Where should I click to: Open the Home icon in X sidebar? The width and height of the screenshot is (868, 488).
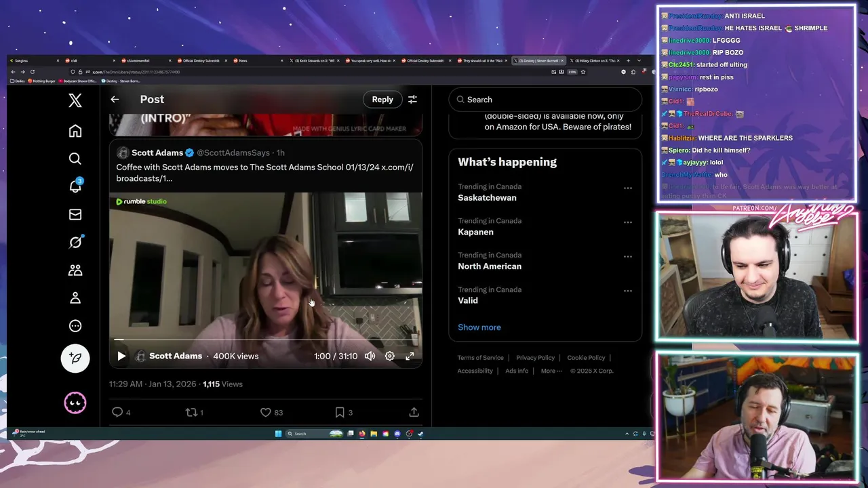pyautogui.click(x=75, y=131)
